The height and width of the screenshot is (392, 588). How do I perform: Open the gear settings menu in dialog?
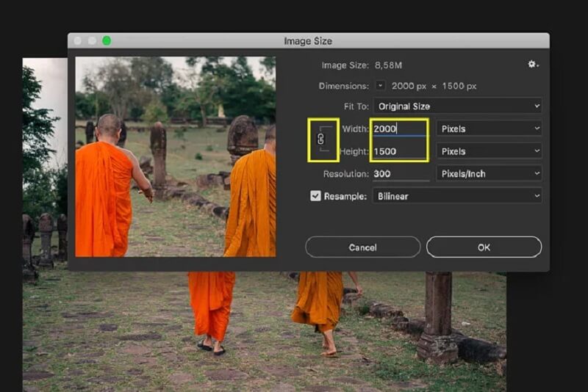[x=532, y=65]
